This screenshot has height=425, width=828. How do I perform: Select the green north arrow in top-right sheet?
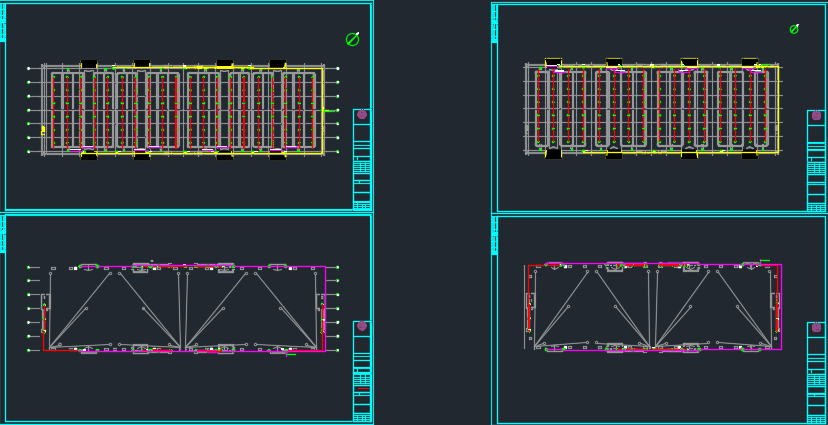coord(794,29)
